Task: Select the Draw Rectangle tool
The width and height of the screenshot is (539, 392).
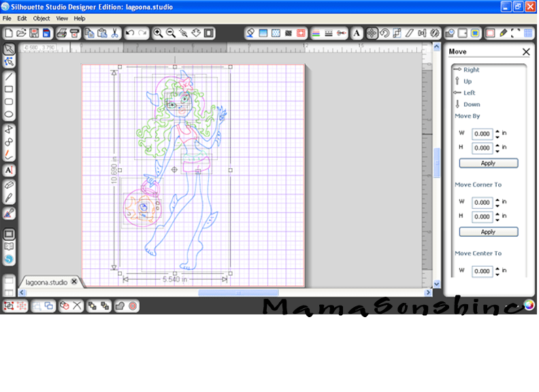Action: [9, 89]
